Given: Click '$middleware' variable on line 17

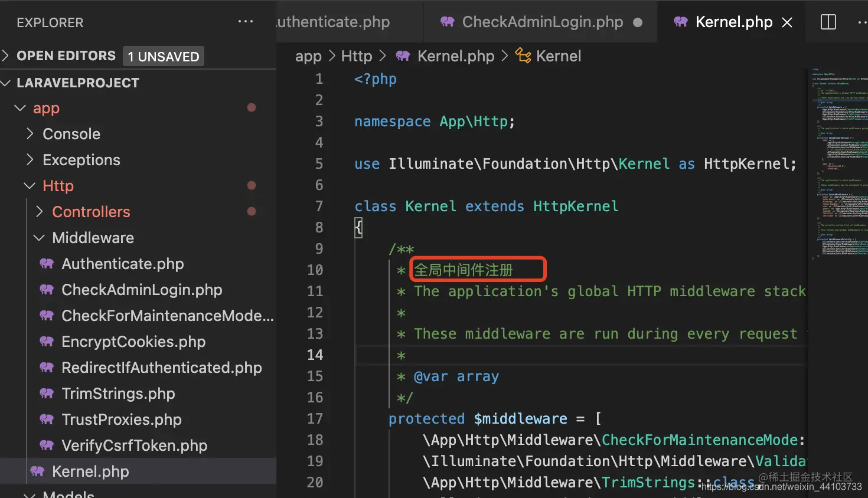Looking at the screenshot, I should click(x=520, y=418).
